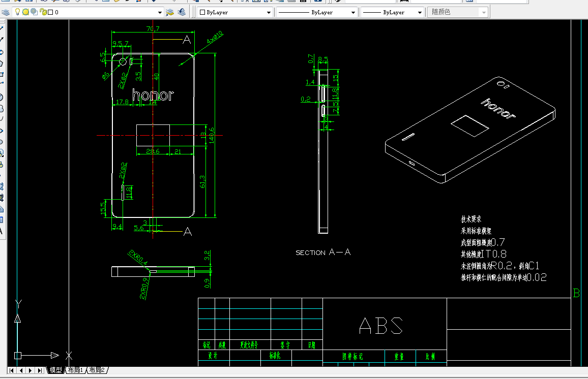Click the ByLayer color swatch square
588x379 pixels.
[x=202, y=12]
